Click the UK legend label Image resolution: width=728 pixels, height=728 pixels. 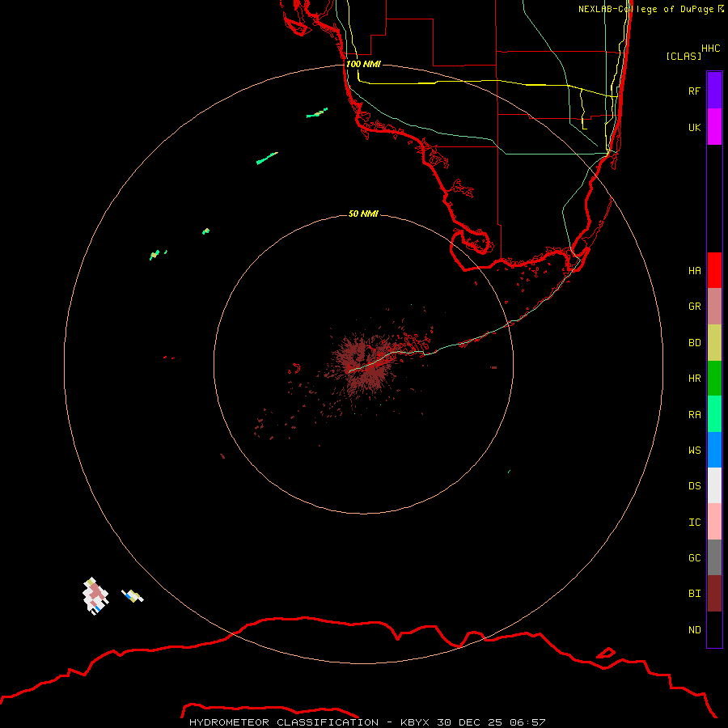pos(694,127)
